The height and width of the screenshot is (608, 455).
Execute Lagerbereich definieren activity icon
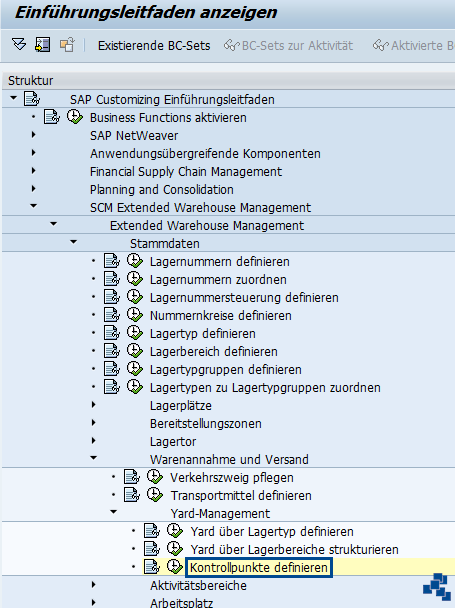pyautogui.click(x=135, y=351)
